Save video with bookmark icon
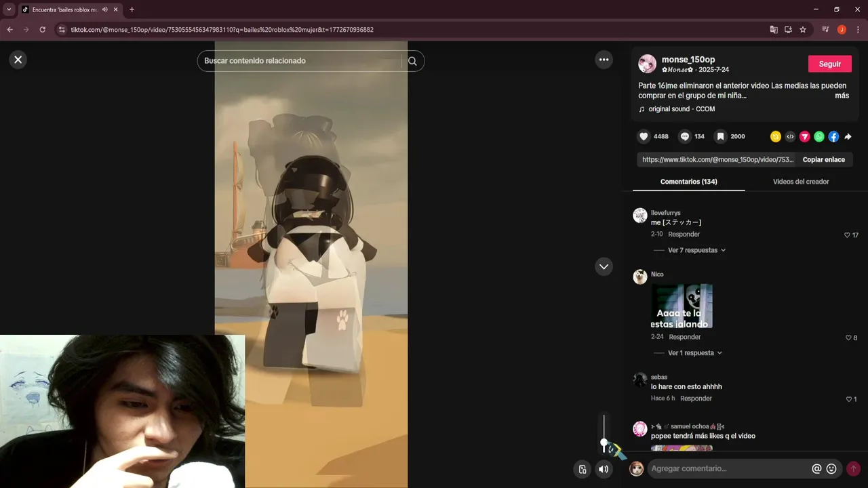Viewport: 868px width, 488px height. 721,136
